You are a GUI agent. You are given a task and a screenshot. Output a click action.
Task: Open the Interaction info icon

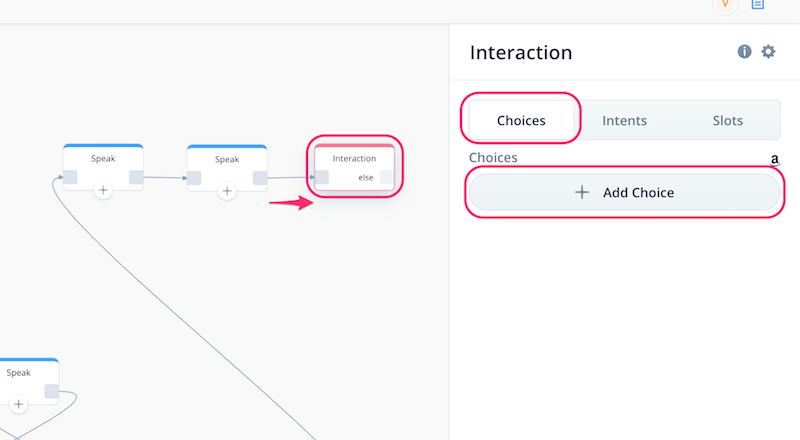(744, 52)
